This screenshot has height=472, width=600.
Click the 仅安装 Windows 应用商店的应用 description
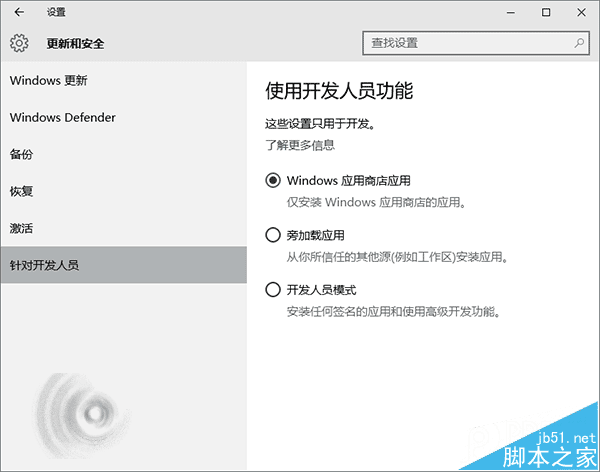coord(376,202)
